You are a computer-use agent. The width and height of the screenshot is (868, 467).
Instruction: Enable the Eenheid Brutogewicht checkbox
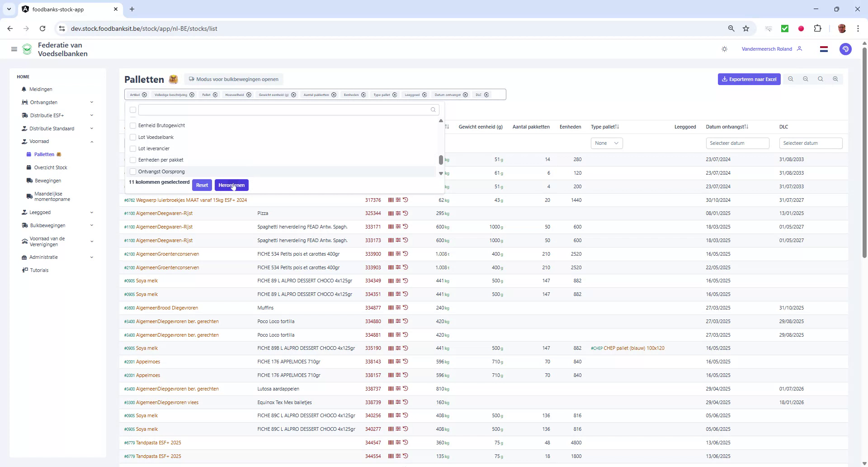132,125
